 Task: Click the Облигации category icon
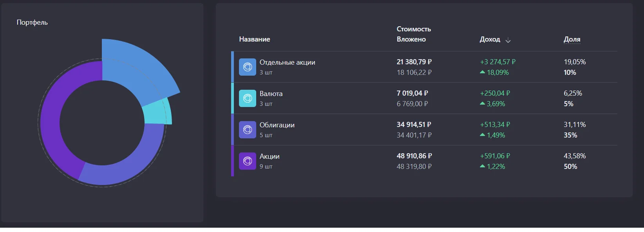[248, 130]
